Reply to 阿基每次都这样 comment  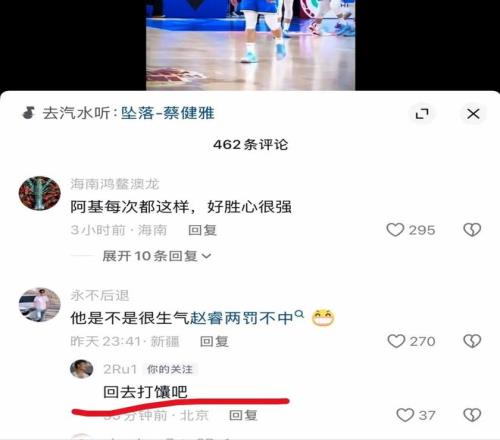[203, 230]
